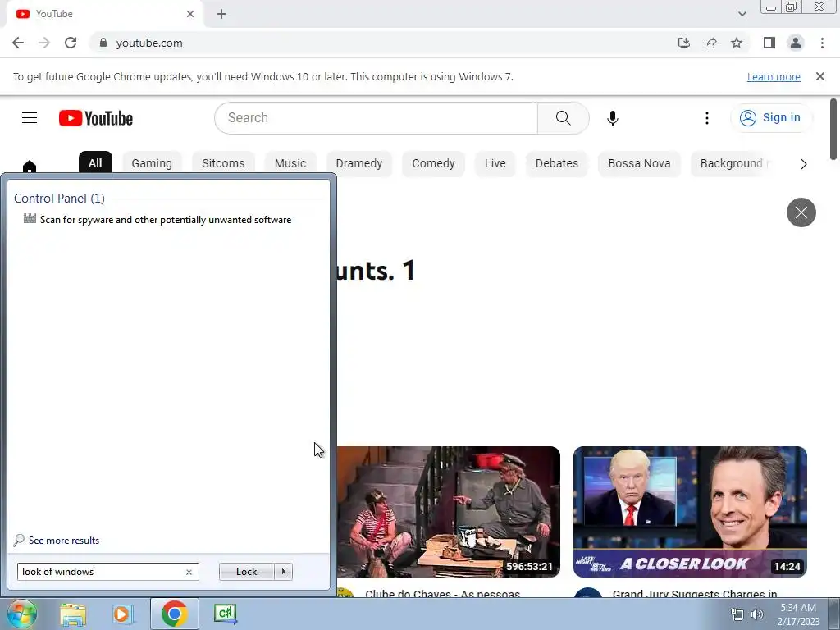Open Chrome side panel

tap(769, 43)
